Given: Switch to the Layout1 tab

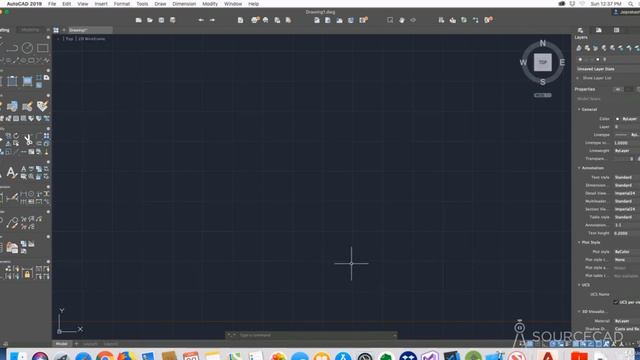Looking at the screenshot, I should tap(90, 344).
